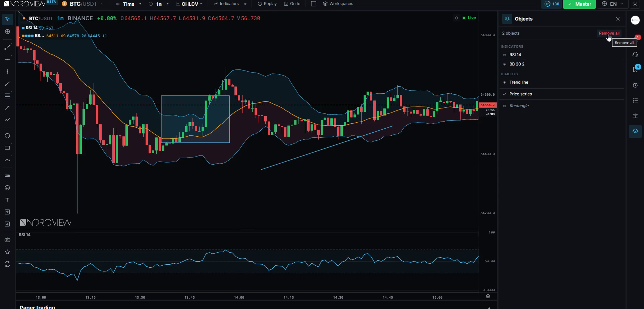Click the favorites star in left toolbar
The height and width of the screenshot is (309, 644).
coord(7,252)
